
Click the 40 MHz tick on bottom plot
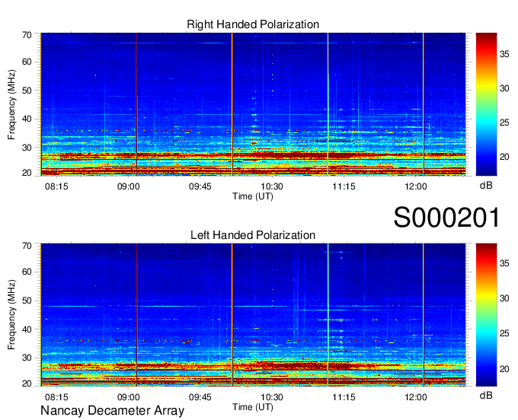pos(27,329)
